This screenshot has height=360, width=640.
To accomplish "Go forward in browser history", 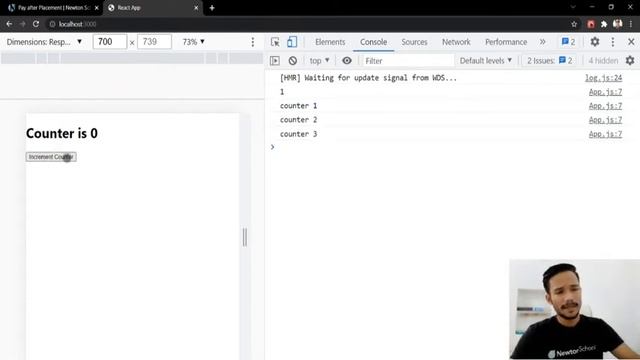I will (22, 24).
